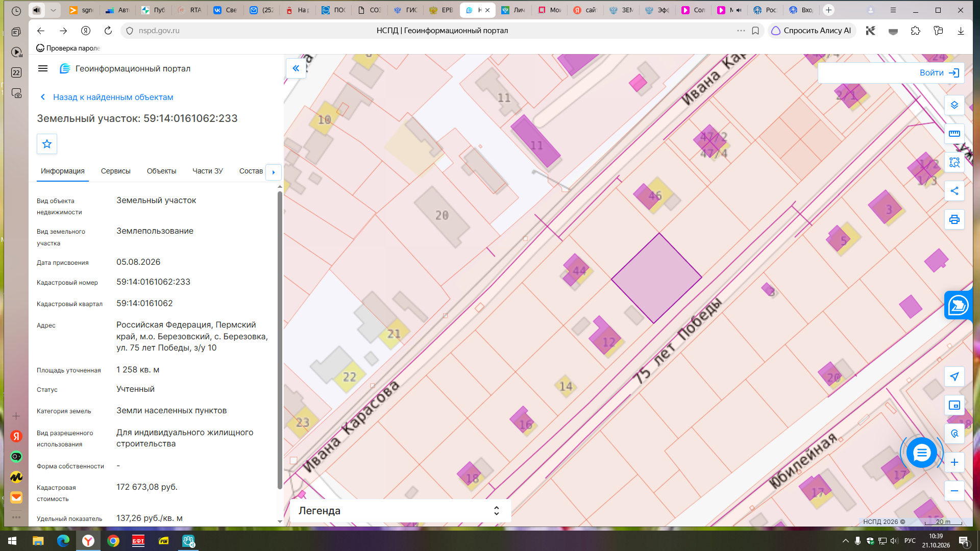Select the highlighted purple parcel on map
Viewport: 980px width, 551px height.
656,278
